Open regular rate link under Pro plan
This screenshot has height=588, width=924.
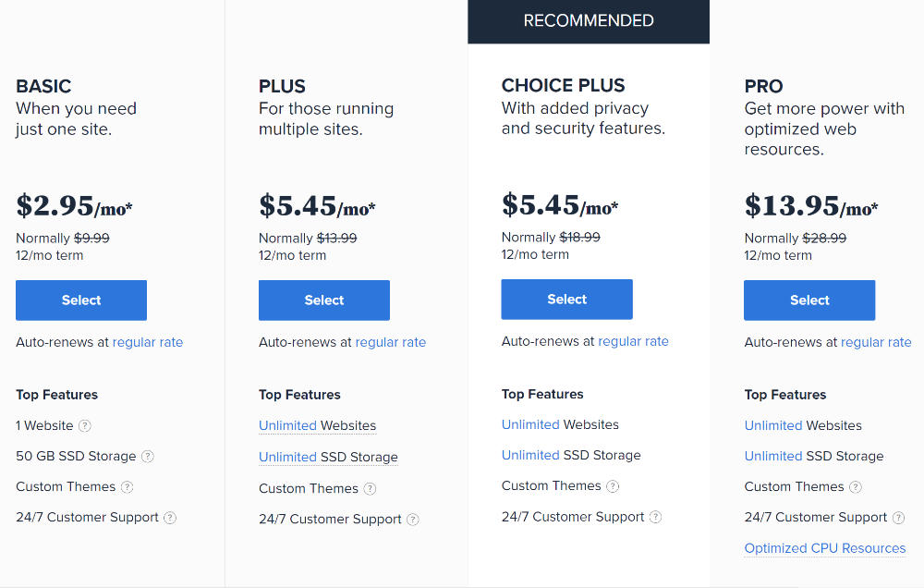pos(876,342)
